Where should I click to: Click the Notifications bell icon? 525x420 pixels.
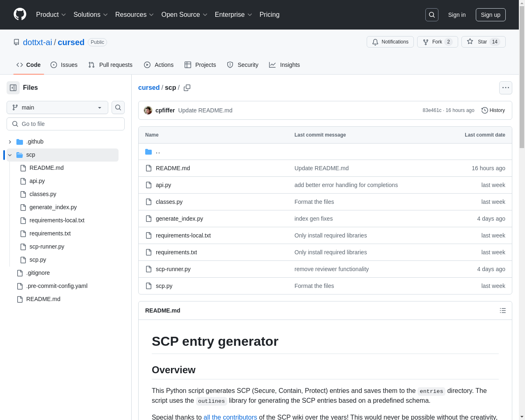coord(375,42)
